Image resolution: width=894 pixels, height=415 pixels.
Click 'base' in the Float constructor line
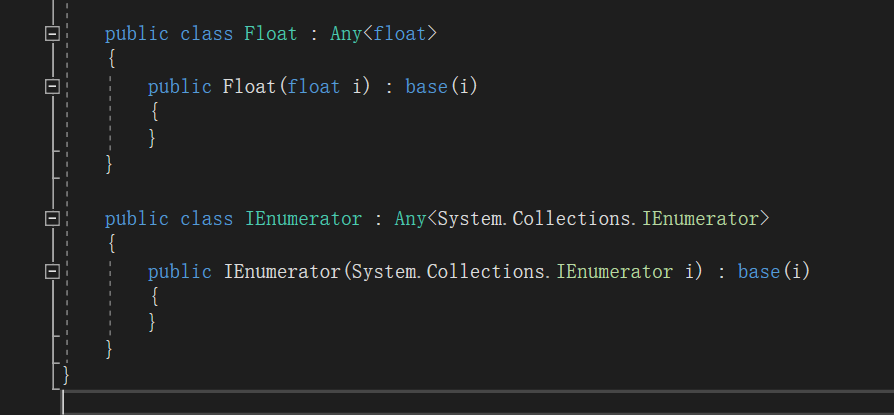coord(426,86)
